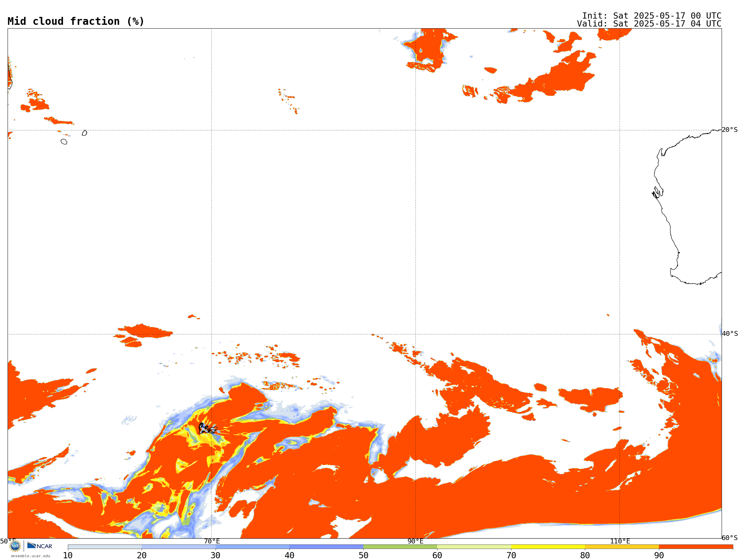The width and height of the screenshot is (744, 560).
Task: Pick the pale grey 10–20 colorbar segment
Action: tap(105, 547)
